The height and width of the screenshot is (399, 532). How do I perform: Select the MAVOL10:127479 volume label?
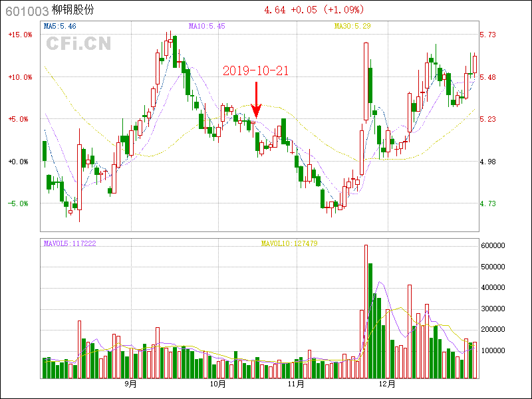(289, 243)
